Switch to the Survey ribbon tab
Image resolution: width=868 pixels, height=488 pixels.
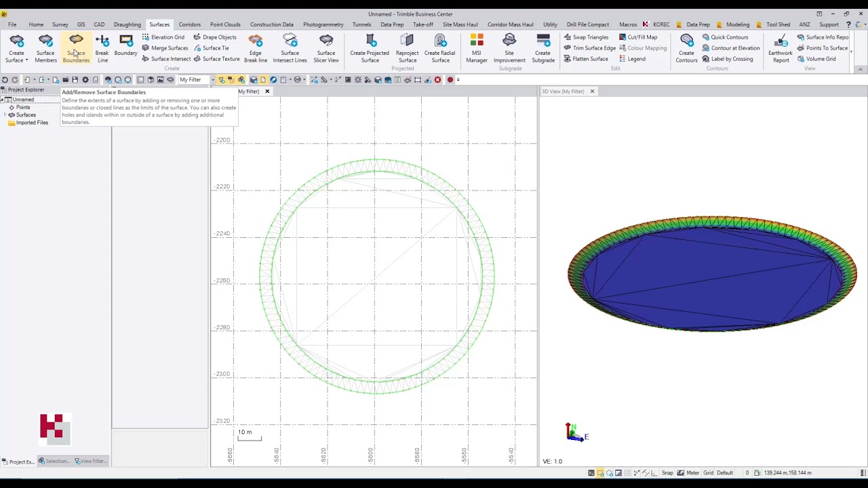click(60, 24)
